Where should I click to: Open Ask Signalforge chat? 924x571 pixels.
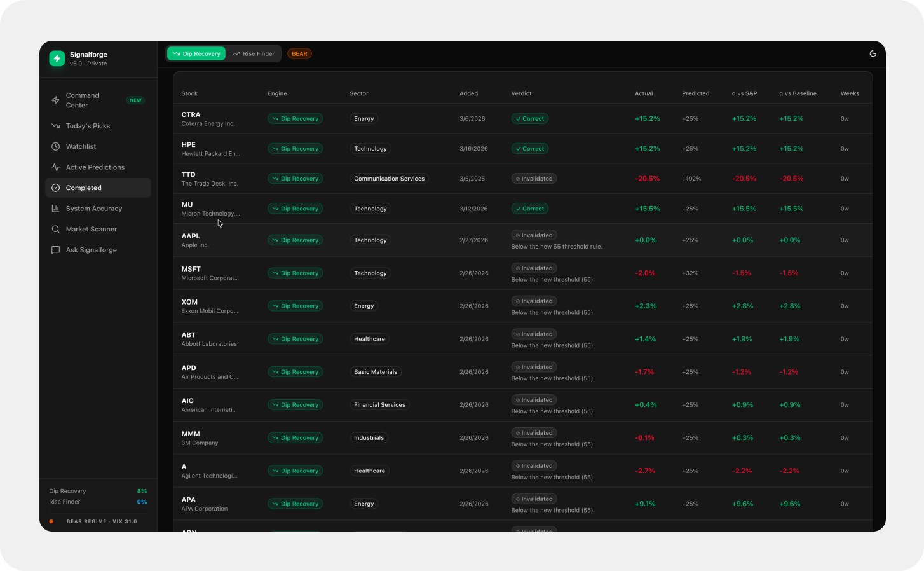click(98, 250)
